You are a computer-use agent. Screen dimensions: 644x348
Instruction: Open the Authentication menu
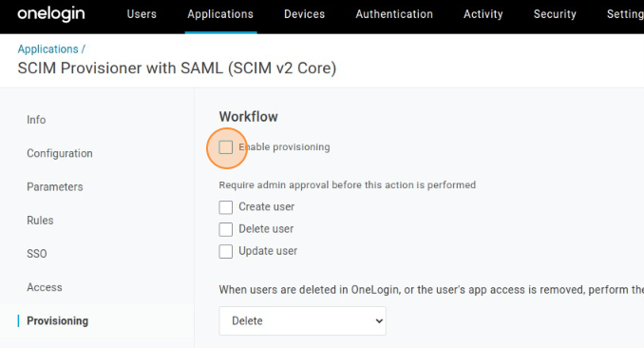(394, 14)
